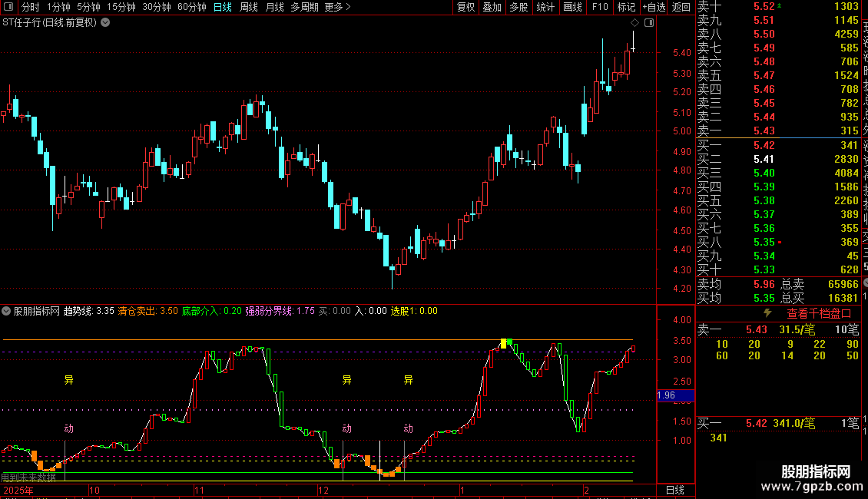Open the 统计 statistics tool
868x499 pixels.
tap(545, 7)
